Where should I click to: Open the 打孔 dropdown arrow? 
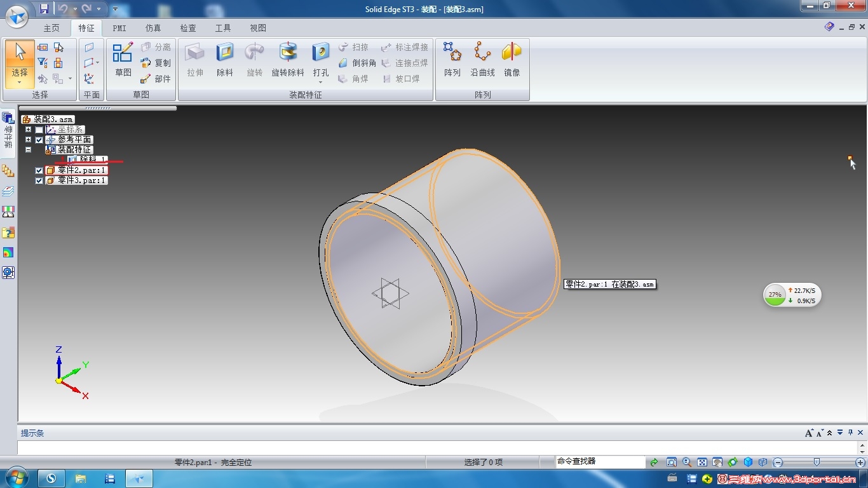[x=321, y=82]
